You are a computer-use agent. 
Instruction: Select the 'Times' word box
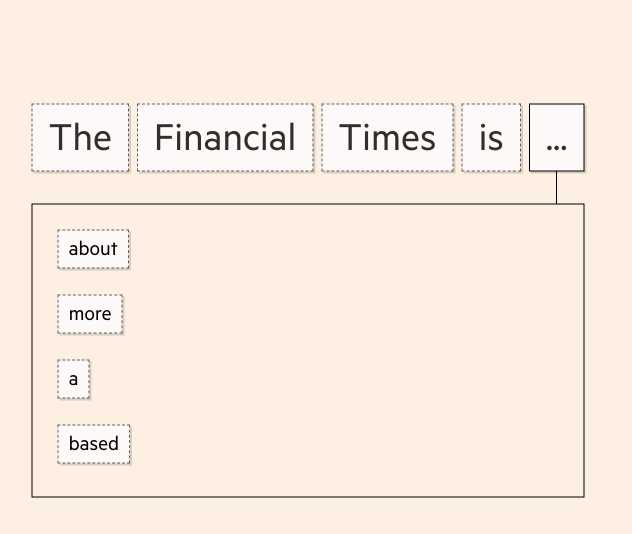coord(387,137)
